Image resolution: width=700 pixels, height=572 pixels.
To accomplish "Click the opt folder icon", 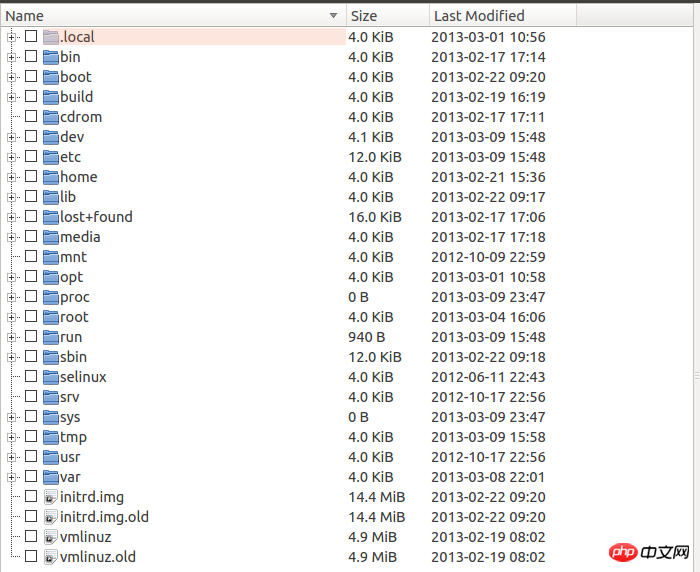I will [x=51, y=277].
